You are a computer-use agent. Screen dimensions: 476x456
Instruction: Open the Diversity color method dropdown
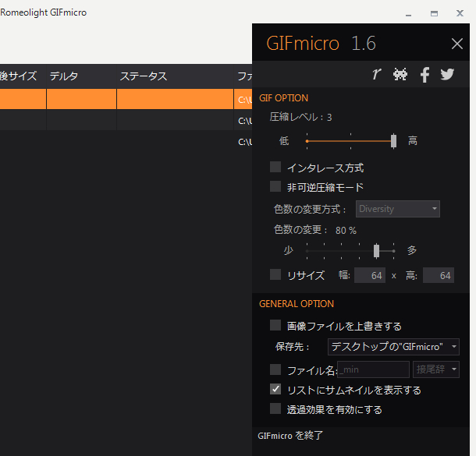coord(398,209)
